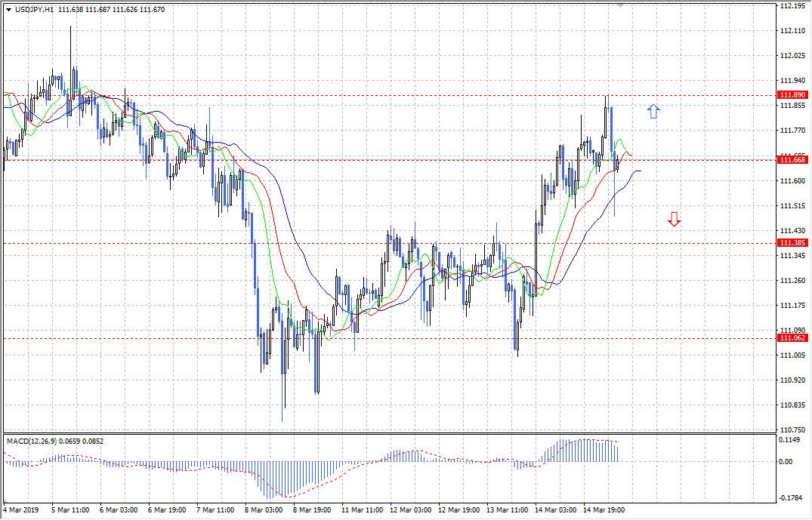The height and width of the screenshot is (520, 812).
Task: Click the 110.920 price scale label
Action: coord(793,380)
